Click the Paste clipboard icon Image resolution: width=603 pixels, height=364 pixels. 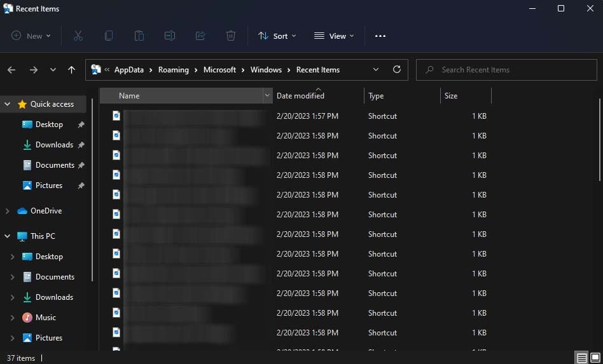pos(139,36)
